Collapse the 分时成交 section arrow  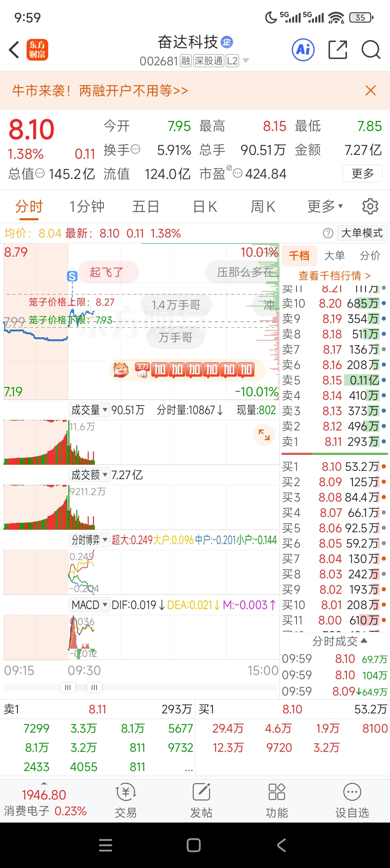(364, 640)
